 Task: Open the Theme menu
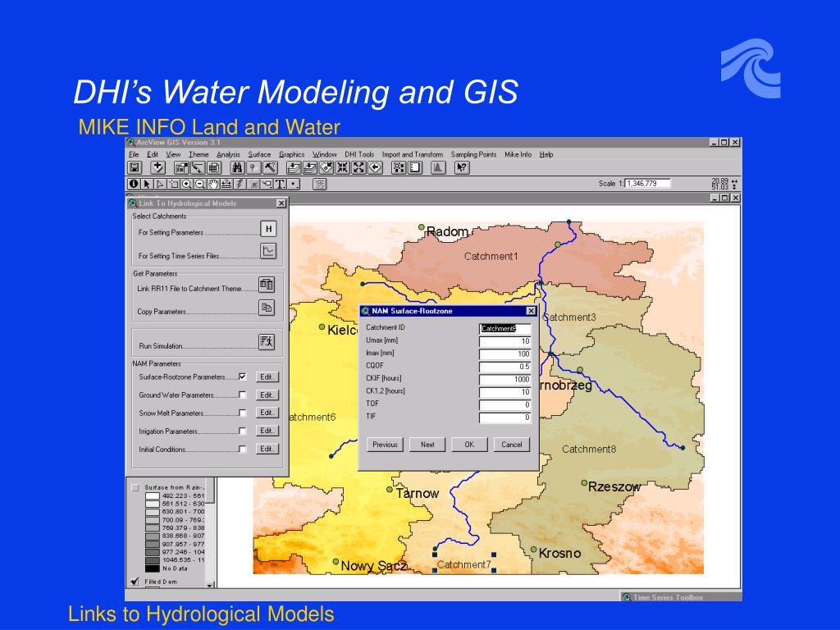click(199, 154)
